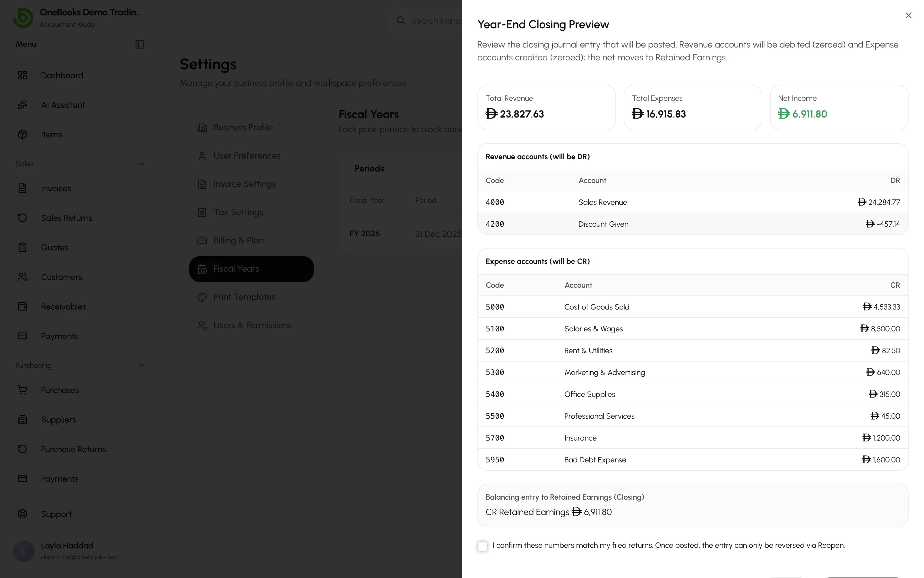
Task: Click the FY 2026 period row
Action: click(x=401, y=233)
